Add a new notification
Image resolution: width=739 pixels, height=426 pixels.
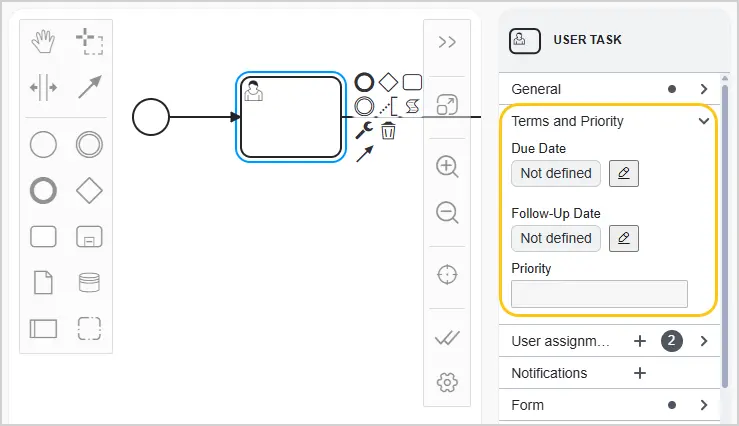[640, 373]
